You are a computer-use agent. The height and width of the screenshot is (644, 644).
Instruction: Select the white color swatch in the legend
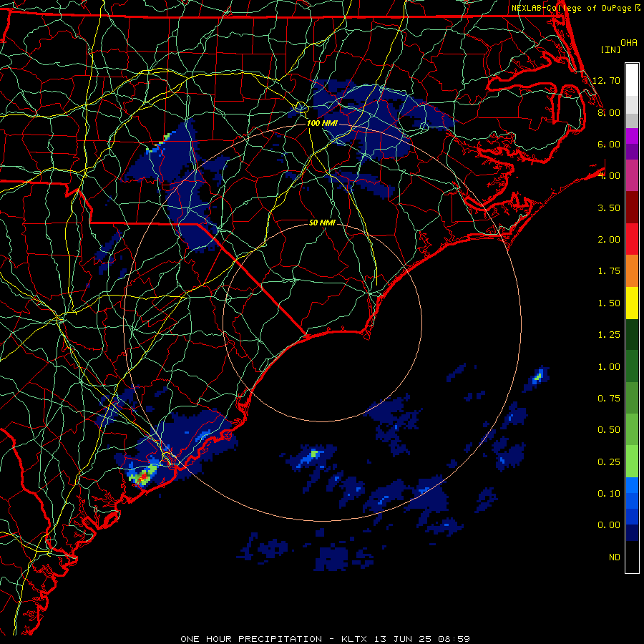632,80
